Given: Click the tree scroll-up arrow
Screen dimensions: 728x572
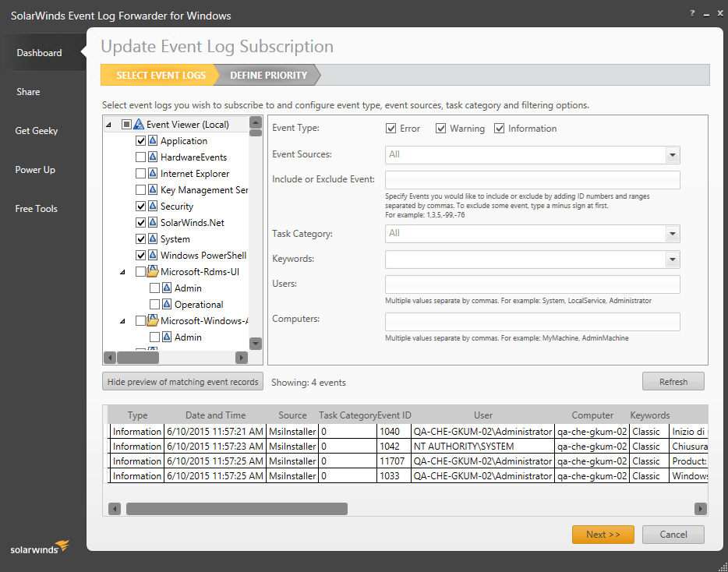Looking at the screenshot, I should 256,122.
